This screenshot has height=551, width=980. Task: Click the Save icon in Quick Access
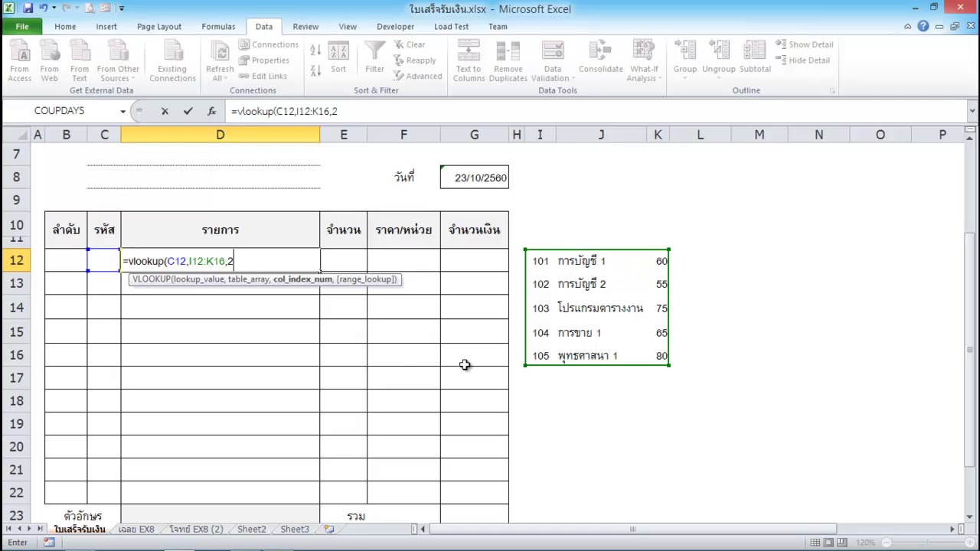click(28, 8)
